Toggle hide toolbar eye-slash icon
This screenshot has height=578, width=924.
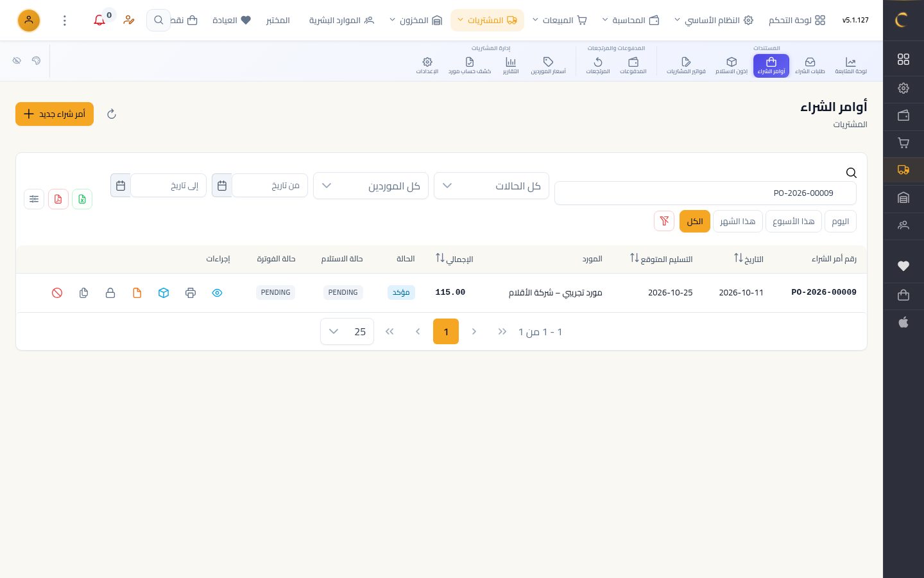click(x=17, y=60)
